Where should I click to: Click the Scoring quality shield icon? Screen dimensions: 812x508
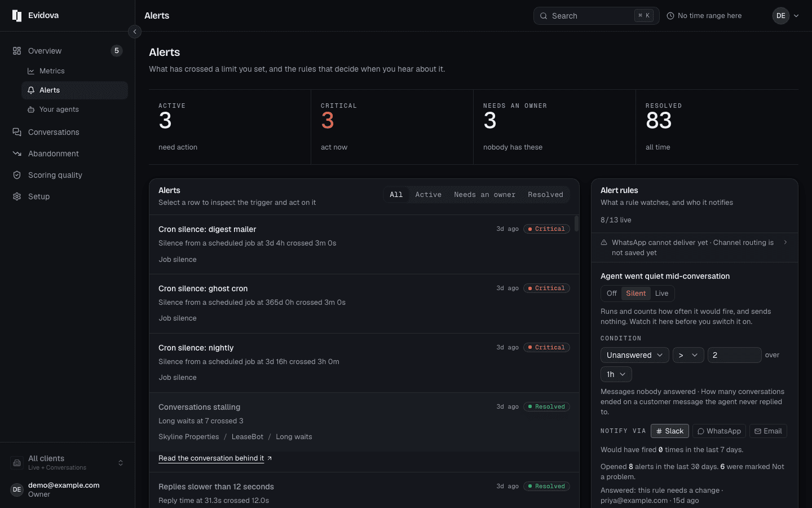pyautogui.click(x=17, y=175)
